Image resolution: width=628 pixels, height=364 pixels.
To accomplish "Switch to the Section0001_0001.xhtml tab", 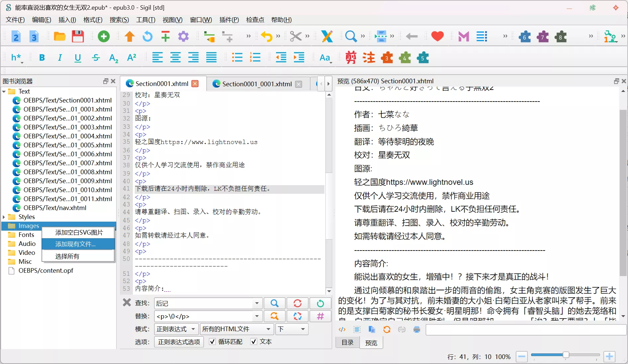I will coord(257,84).
